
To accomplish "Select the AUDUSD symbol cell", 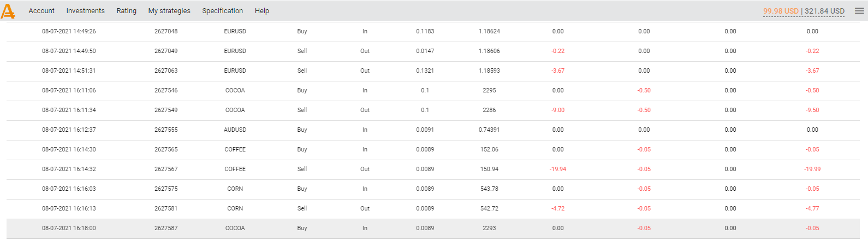I will pos(235,130).
